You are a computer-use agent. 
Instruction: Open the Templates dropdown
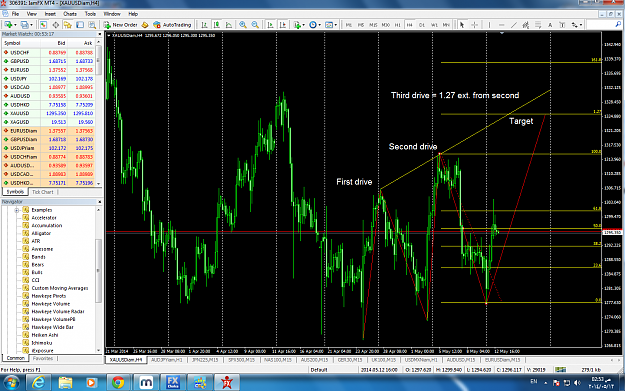pos(331,25)
